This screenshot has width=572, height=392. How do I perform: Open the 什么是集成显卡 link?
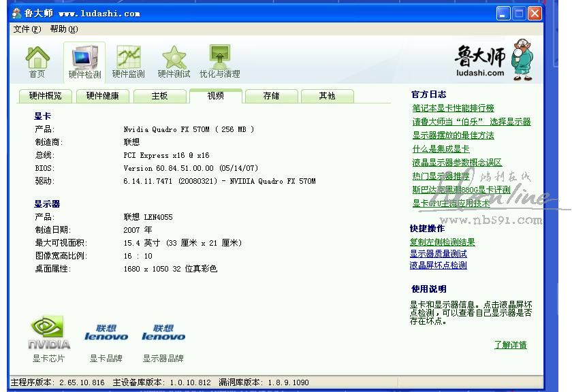click(441, 149)
